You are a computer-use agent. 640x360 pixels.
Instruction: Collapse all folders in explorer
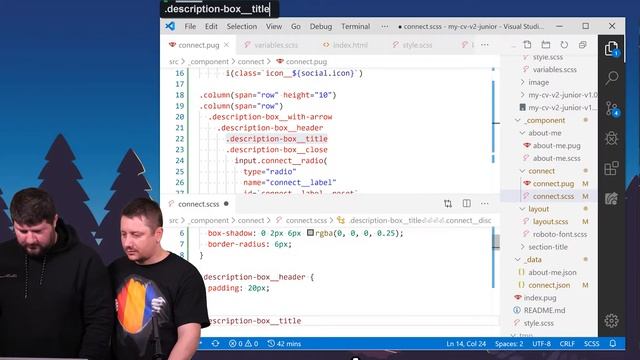[x=582, y=44]
